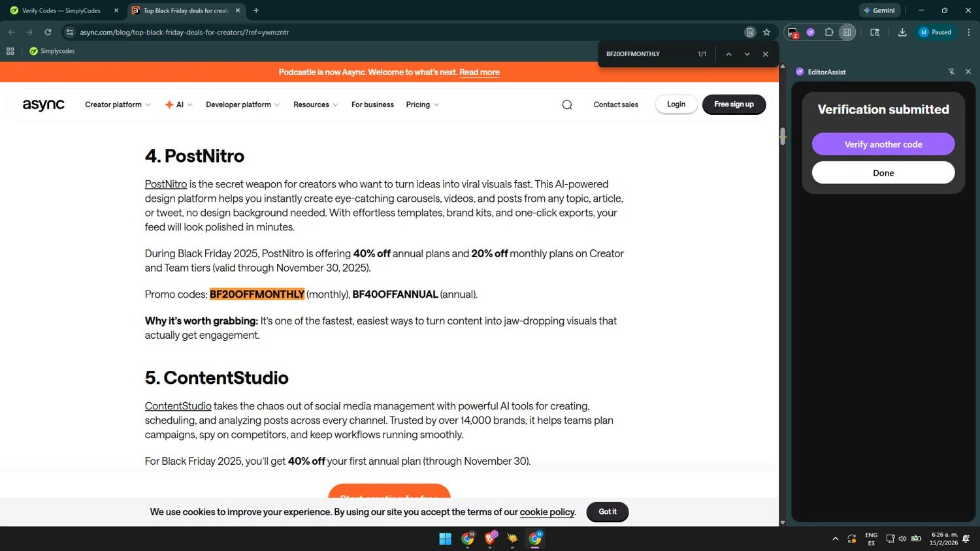Screen dimensions: 980x551
Task: Open the ContentStudio link
Action: [x=178, y=406]
